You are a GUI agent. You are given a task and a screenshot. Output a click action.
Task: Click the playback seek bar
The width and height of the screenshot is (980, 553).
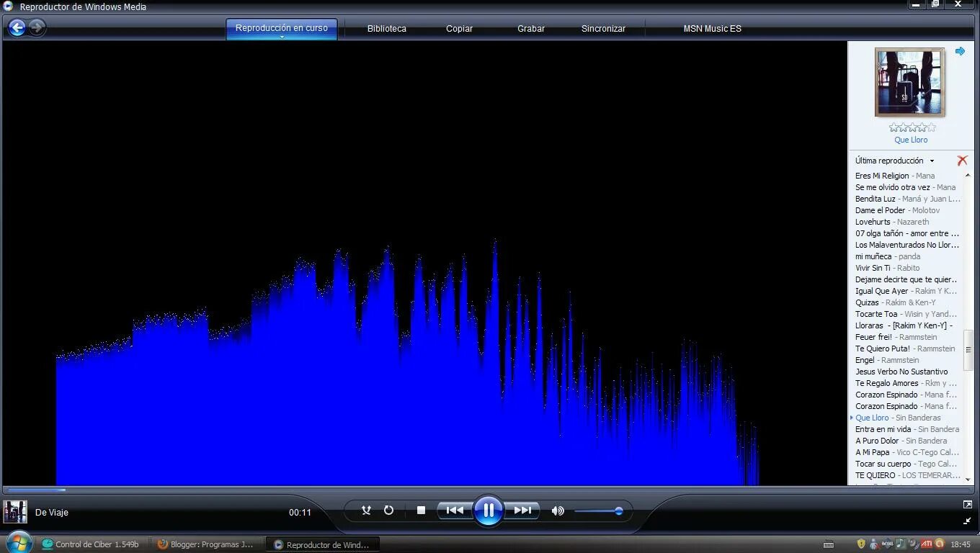click(x=425, y=490)
